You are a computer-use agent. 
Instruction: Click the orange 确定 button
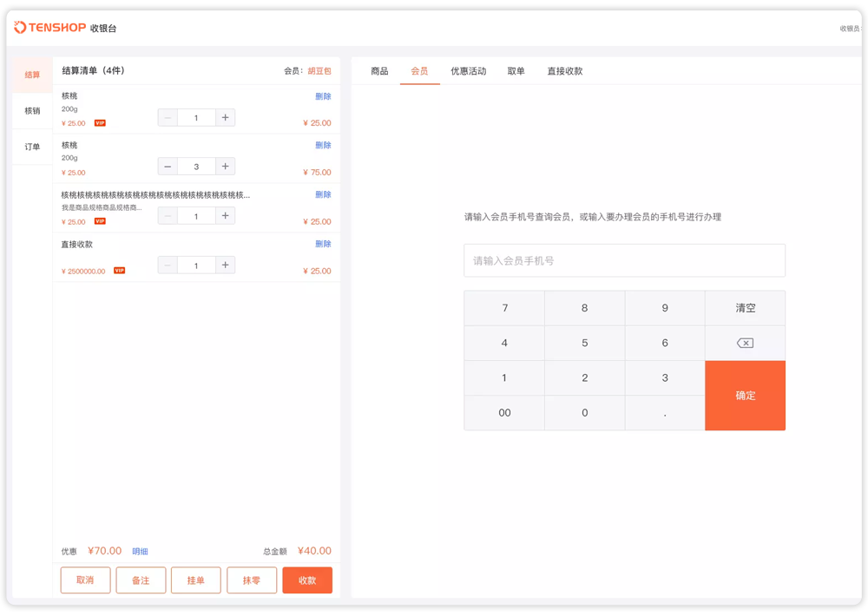pyautogui.click(x=745, y=396)
